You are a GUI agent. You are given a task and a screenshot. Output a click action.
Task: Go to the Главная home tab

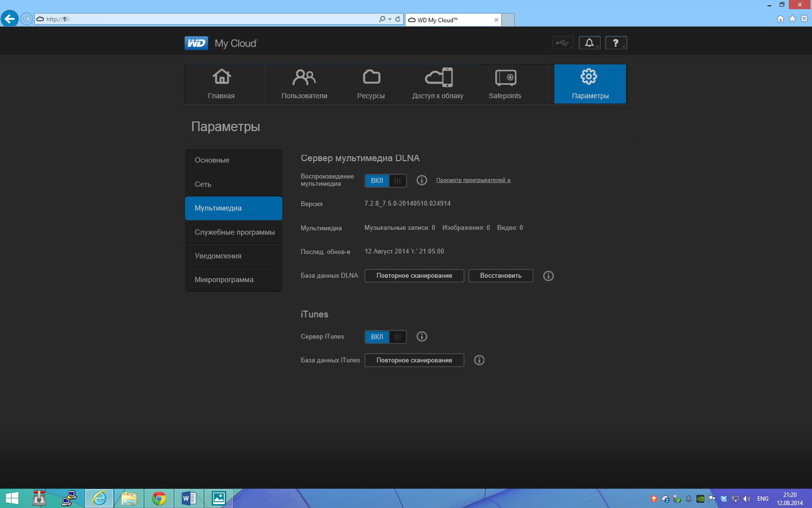(221, 84)
